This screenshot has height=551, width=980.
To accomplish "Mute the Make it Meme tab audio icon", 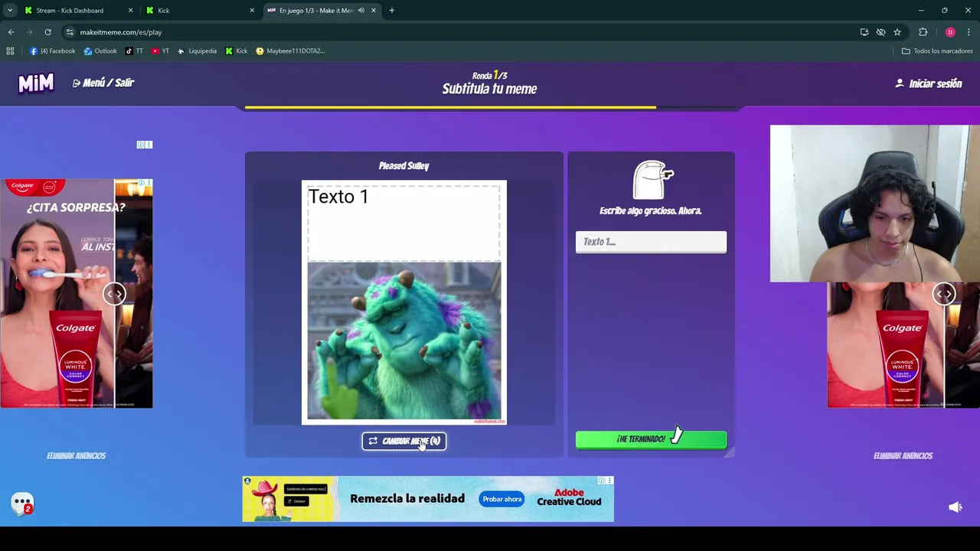I will [361, 11].
